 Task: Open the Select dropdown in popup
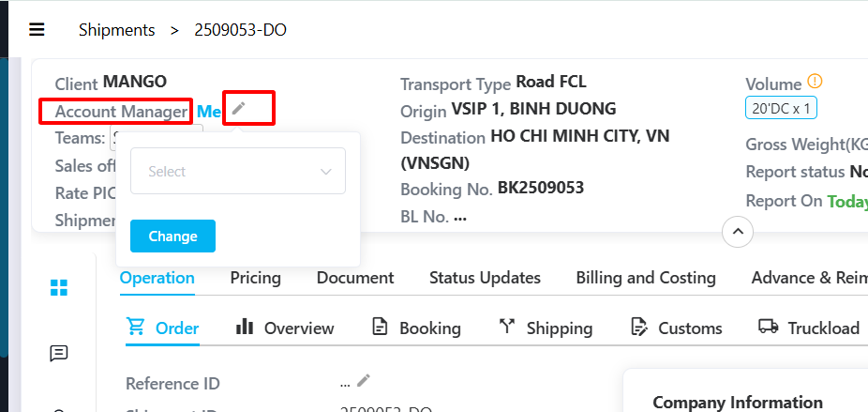click(x=238, y=171)
